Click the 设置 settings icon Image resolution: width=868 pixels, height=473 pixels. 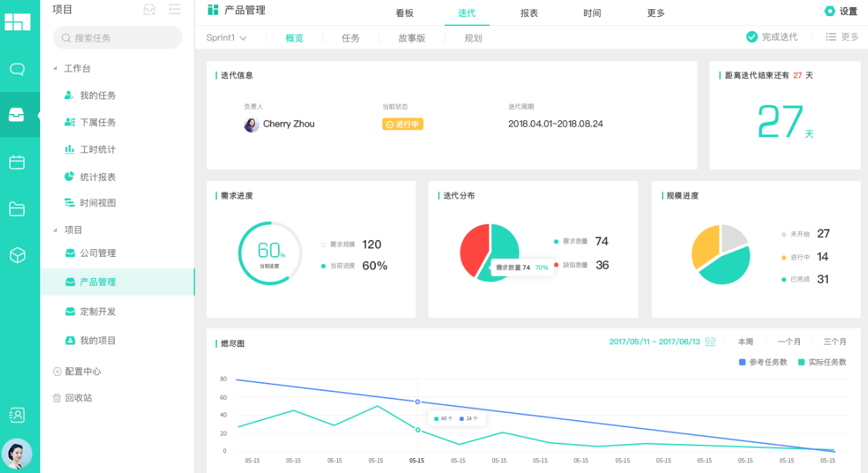[830, 11]
